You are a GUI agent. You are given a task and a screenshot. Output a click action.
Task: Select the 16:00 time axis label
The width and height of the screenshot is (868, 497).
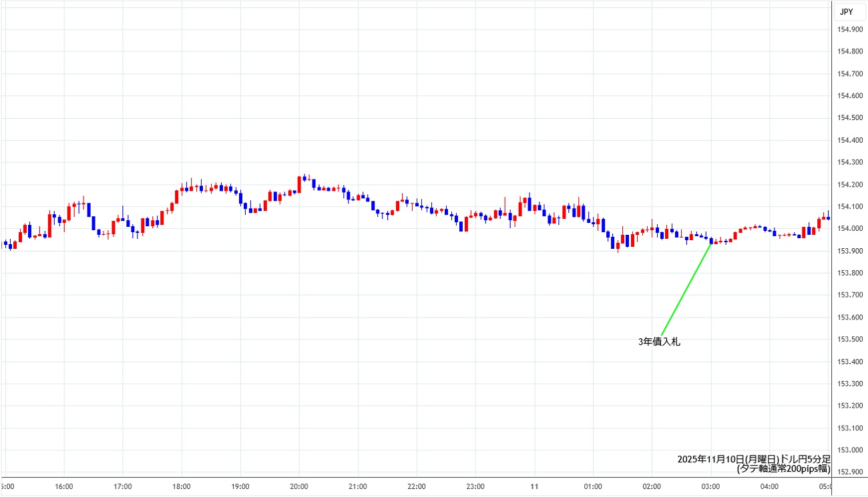pos(64,486)
